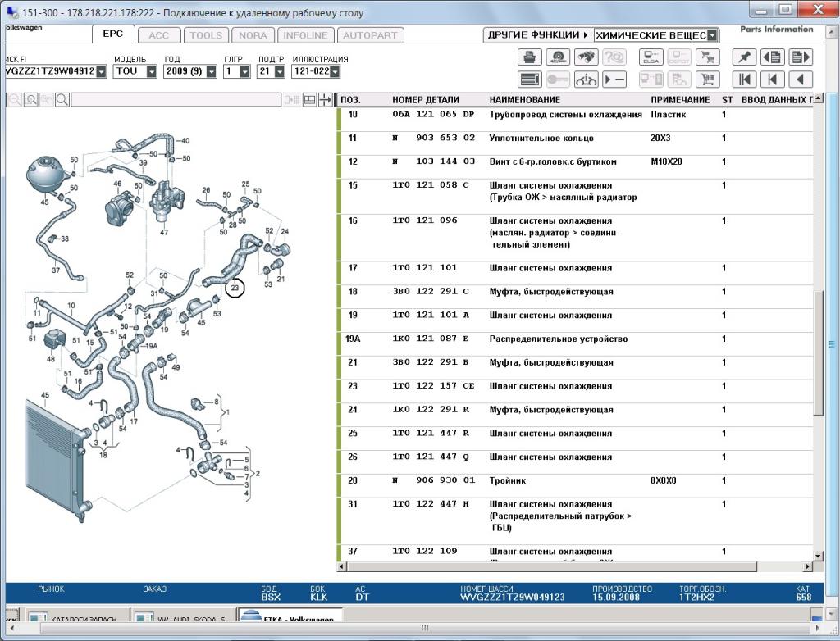Go to next page document icon
The width and height of the screenshot is (840, 641).
tap(801, 57)
